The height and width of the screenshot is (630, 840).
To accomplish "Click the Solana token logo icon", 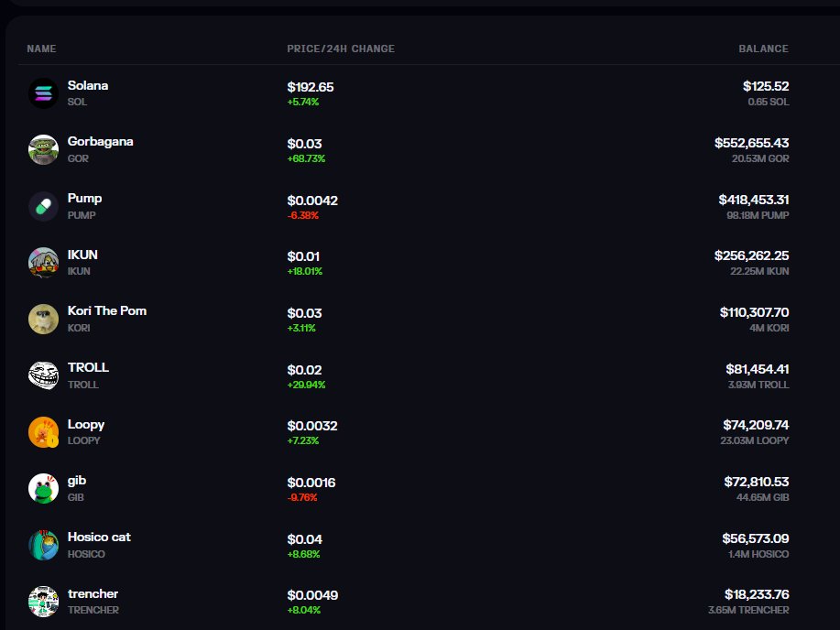I will click(x=43, y=93).
